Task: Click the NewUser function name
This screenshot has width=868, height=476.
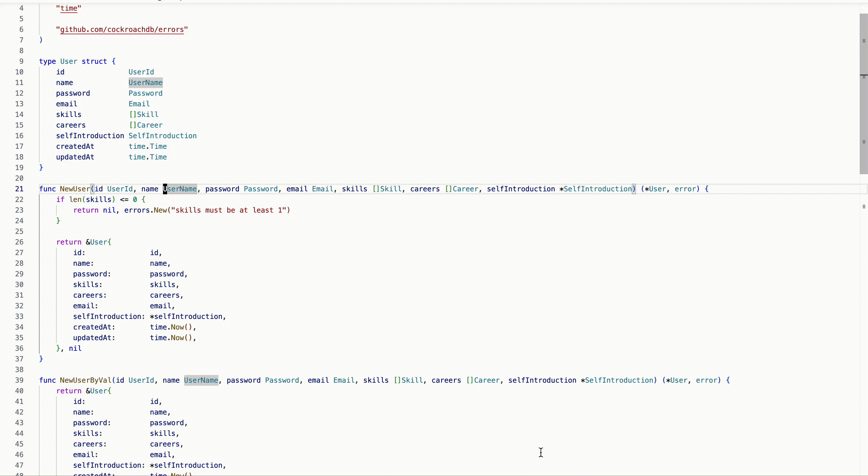Action: [75, 189]
